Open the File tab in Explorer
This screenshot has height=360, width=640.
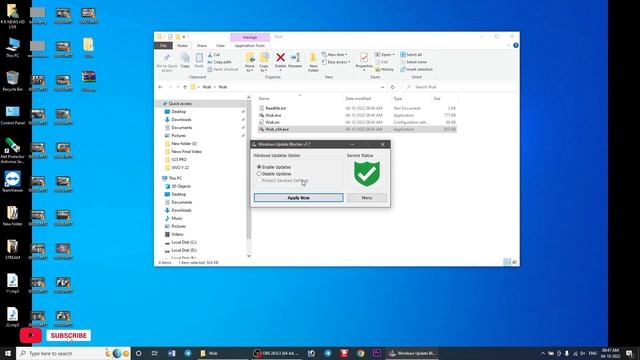click(163, 46)
